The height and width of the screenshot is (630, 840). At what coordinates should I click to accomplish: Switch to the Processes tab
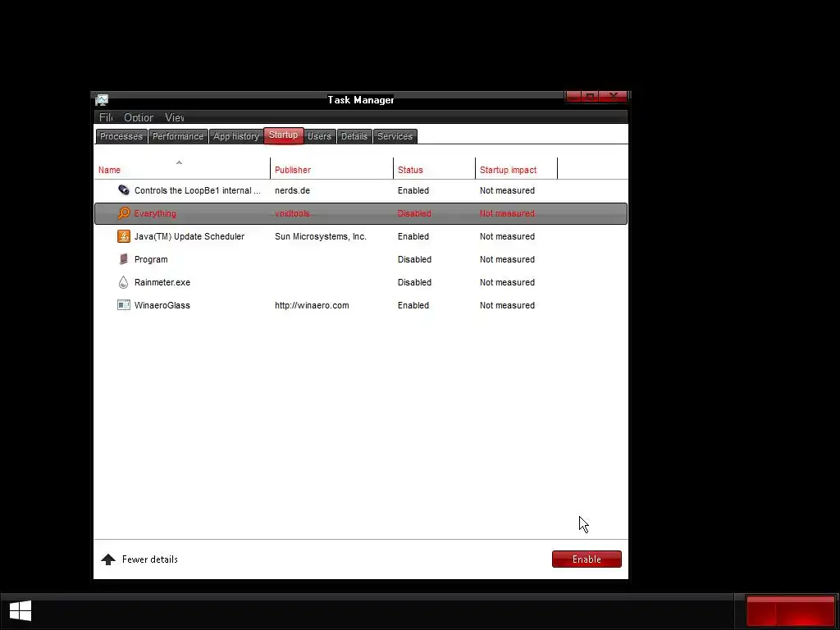point(121,137)
